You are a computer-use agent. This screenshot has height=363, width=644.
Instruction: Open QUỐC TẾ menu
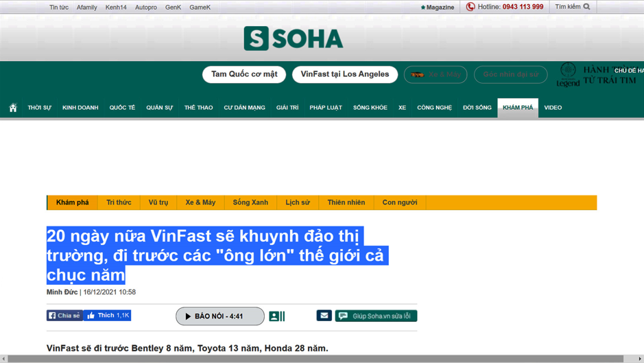(x=122, y=108)
